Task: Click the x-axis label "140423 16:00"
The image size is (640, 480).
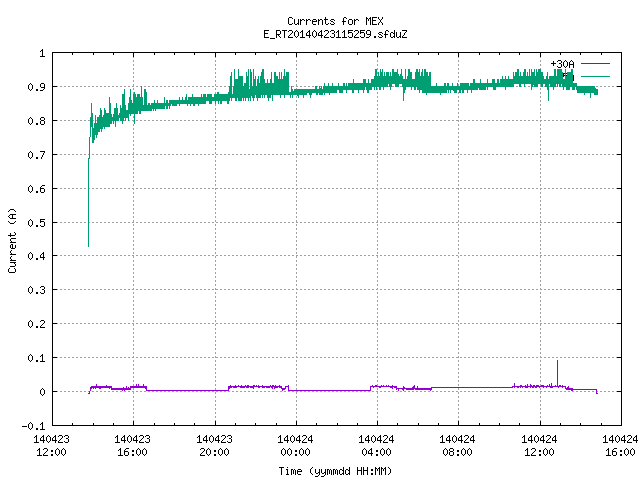Action: [133, 446]
